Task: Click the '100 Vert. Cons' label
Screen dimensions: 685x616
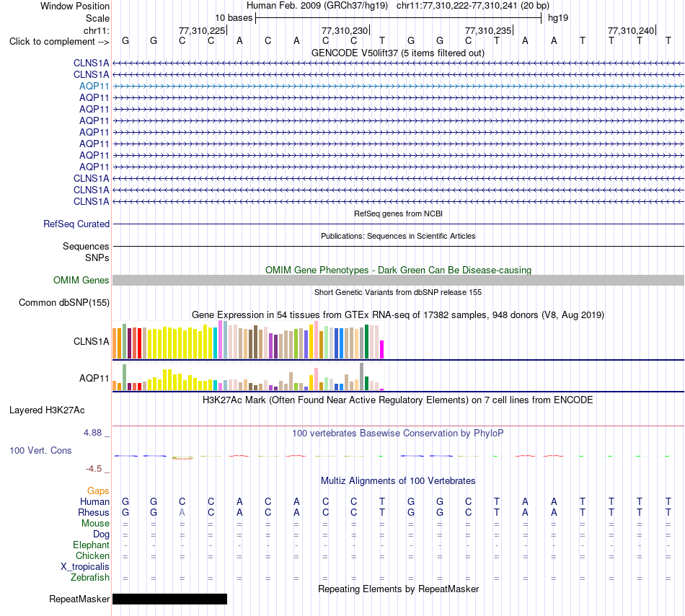Action: pyautogui.click(x=40, y=450)
